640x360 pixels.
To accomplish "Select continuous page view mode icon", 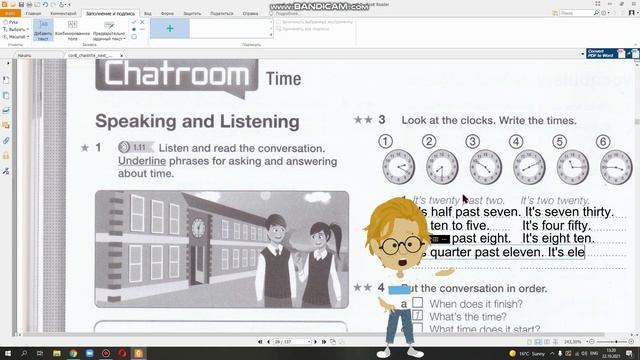I will (x=538, y=342).
